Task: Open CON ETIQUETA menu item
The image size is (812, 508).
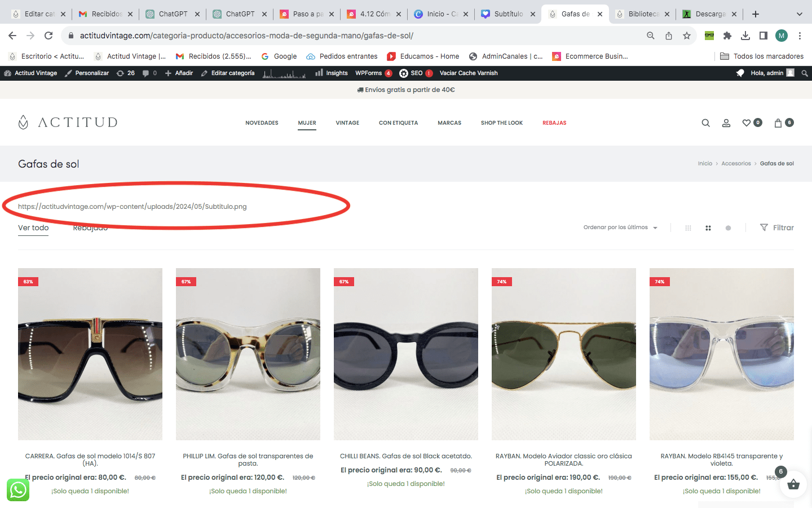Action: pos(398,122)
